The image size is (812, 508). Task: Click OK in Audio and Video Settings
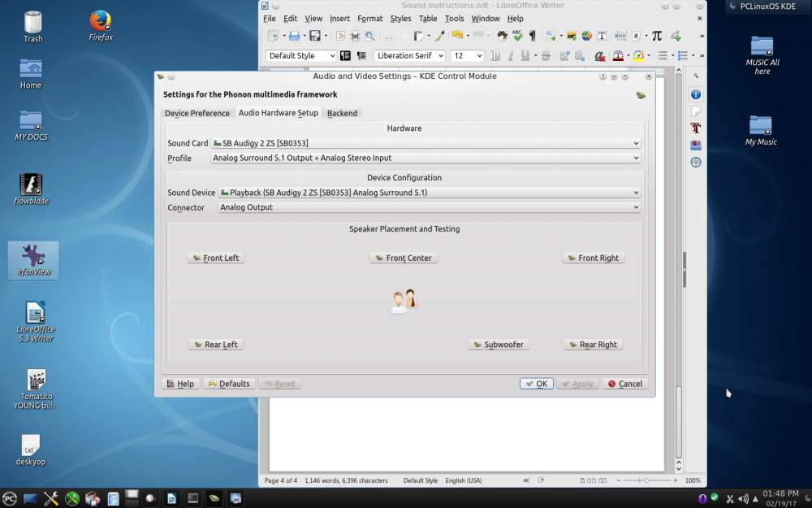click(x=537, y=384)
